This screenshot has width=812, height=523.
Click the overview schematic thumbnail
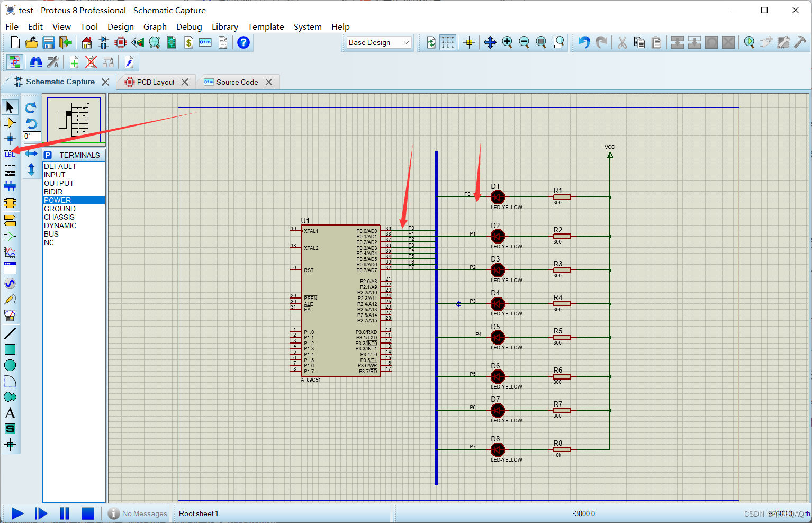point(74,120)
